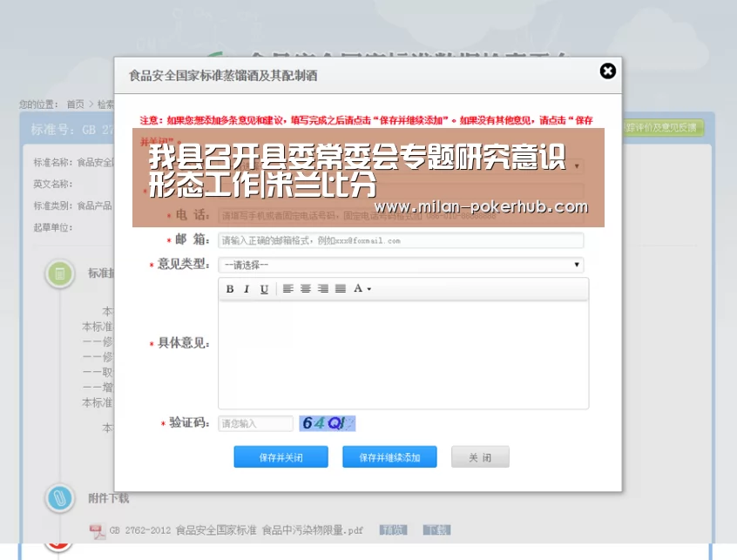Click the 保存并继续添加 button

pyautogui.click(x=389, y=457)
